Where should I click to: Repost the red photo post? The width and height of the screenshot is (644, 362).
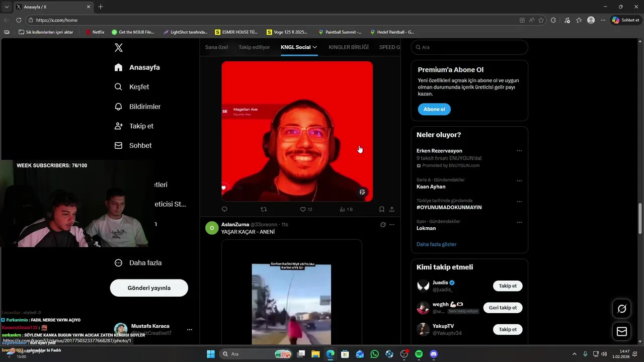(x=264, y=209)
